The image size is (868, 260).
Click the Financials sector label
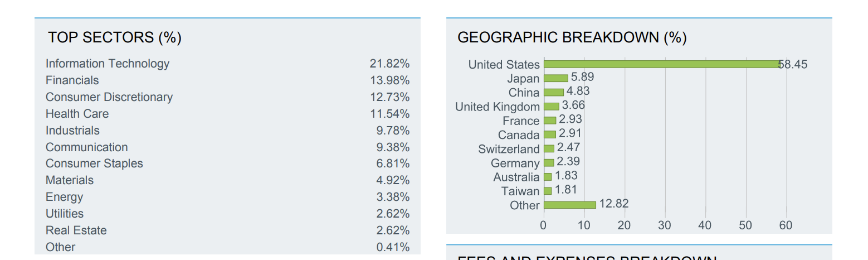(x=72, y=80)
